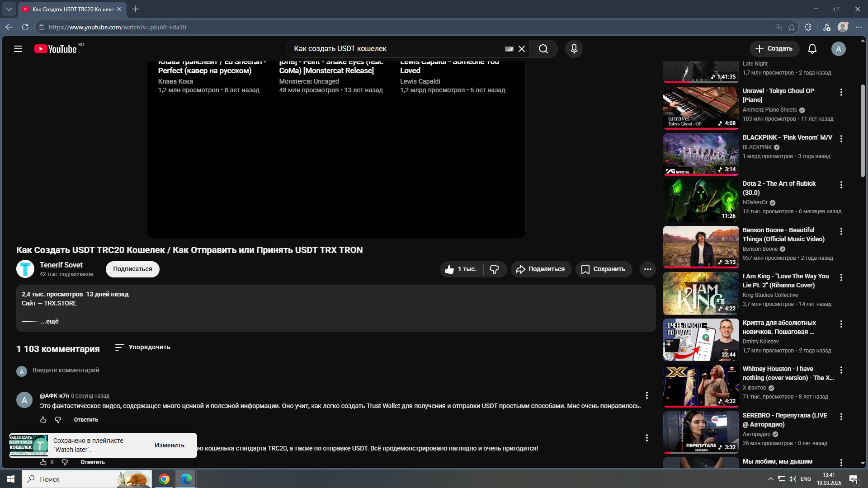Viewport: 868px width, 488px height.
Task: Open the sort comments dropdown 'Упорядочить'
Action: (143, 347)
